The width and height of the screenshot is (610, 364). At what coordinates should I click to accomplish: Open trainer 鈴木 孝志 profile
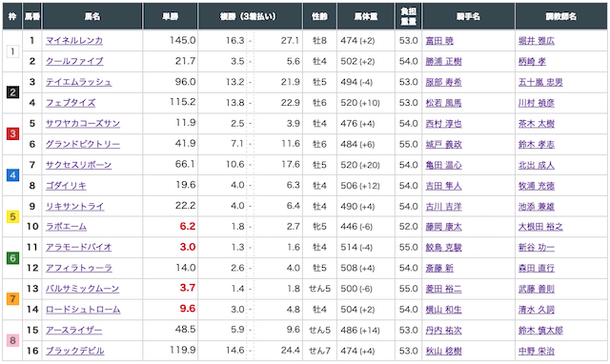pyautogui.click(x=537, y=144)
